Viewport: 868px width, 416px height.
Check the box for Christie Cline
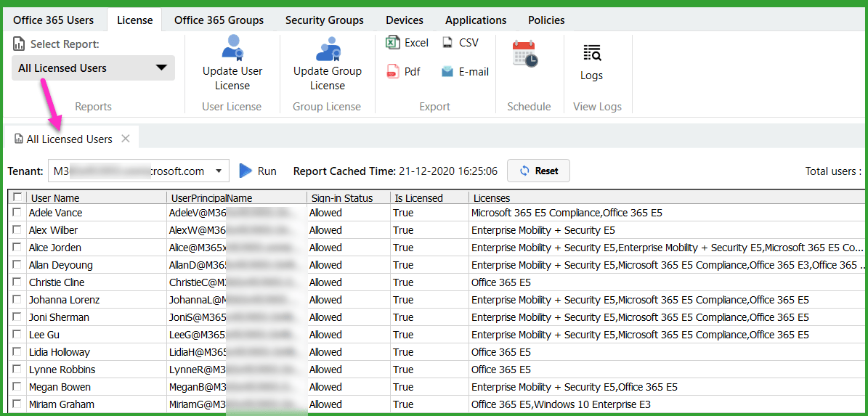[x=17, y=282]
